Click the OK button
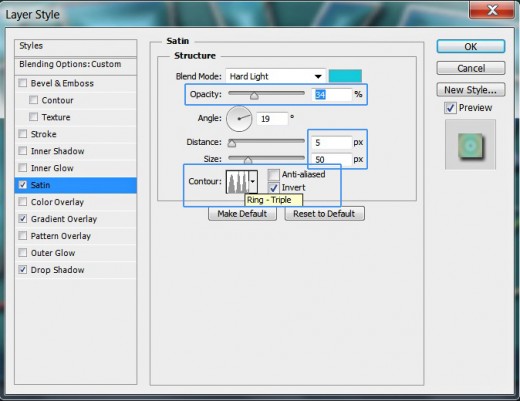520x401 pixels. pyautogui.click(x=471, y=47)
